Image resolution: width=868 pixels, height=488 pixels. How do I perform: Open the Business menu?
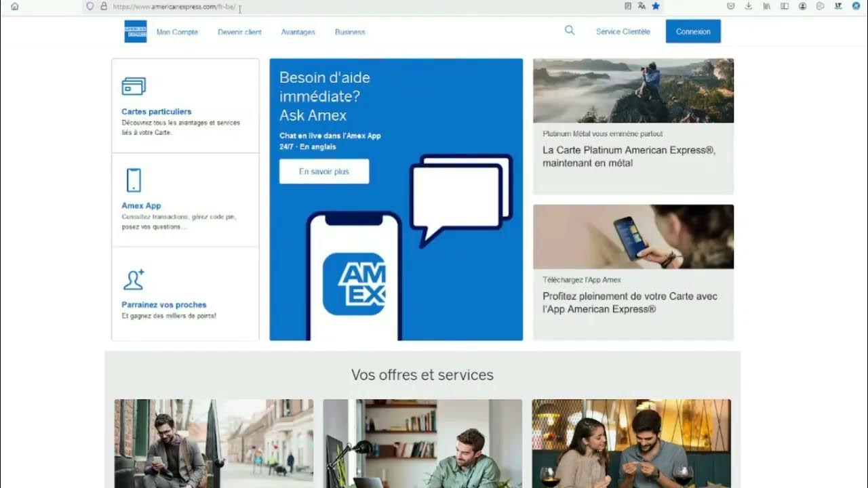[x=350, y=32]
